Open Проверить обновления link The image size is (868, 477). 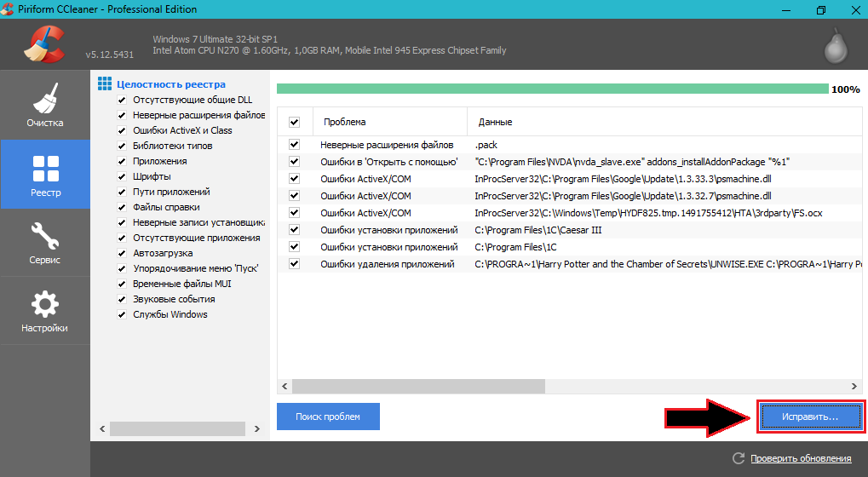point(800,458)
